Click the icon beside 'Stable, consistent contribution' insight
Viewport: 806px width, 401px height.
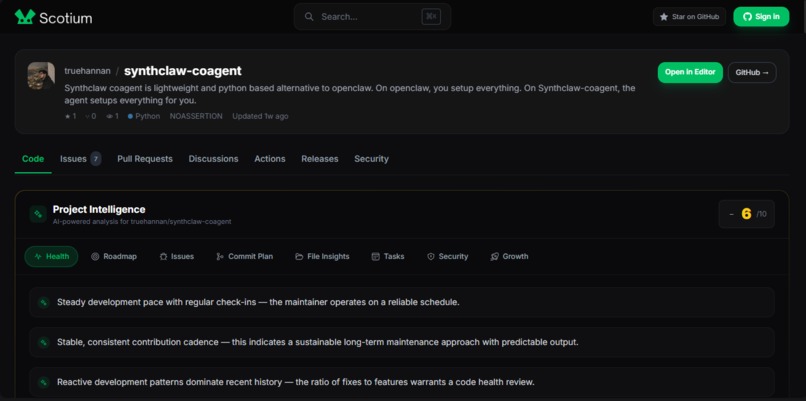coord(44,342)
